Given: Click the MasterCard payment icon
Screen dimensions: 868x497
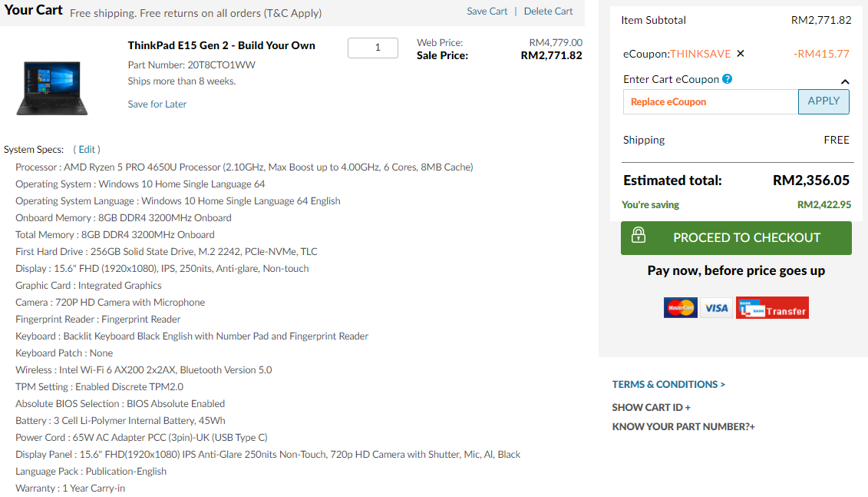Looking at the screenshot, I should click(x=681, y=308).
